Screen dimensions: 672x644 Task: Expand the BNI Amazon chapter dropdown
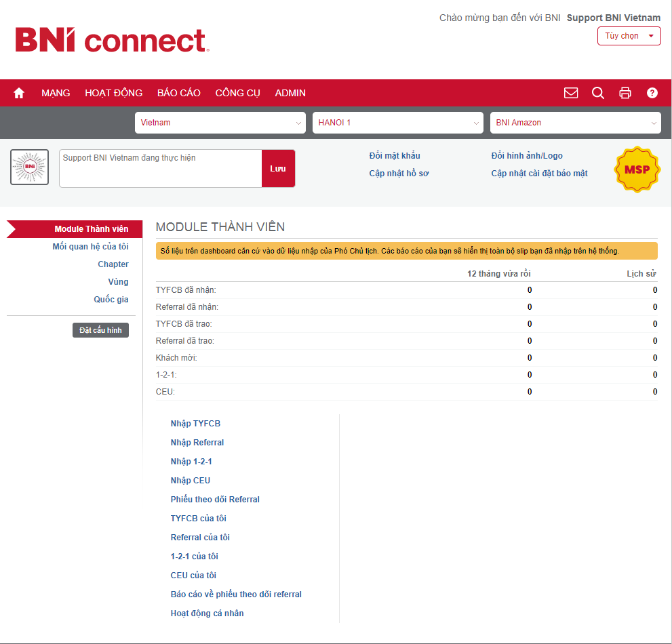pos(575,123)
